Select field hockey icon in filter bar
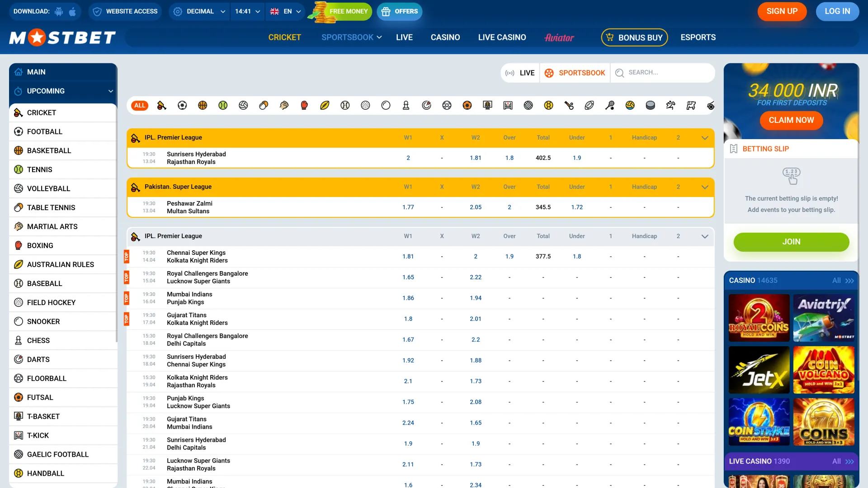 pos(365,105)
